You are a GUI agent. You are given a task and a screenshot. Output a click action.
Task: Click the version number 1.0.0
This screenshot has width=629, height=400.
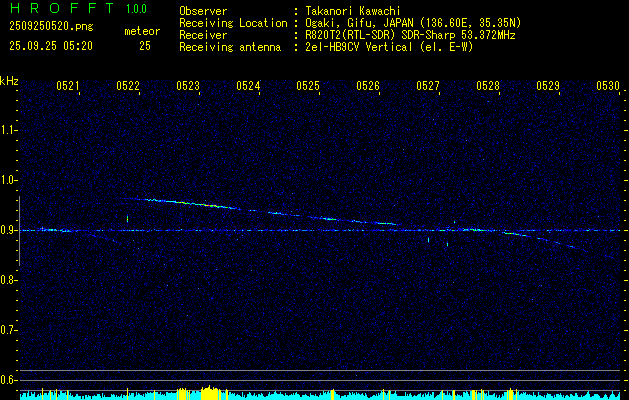click(136, 9)
